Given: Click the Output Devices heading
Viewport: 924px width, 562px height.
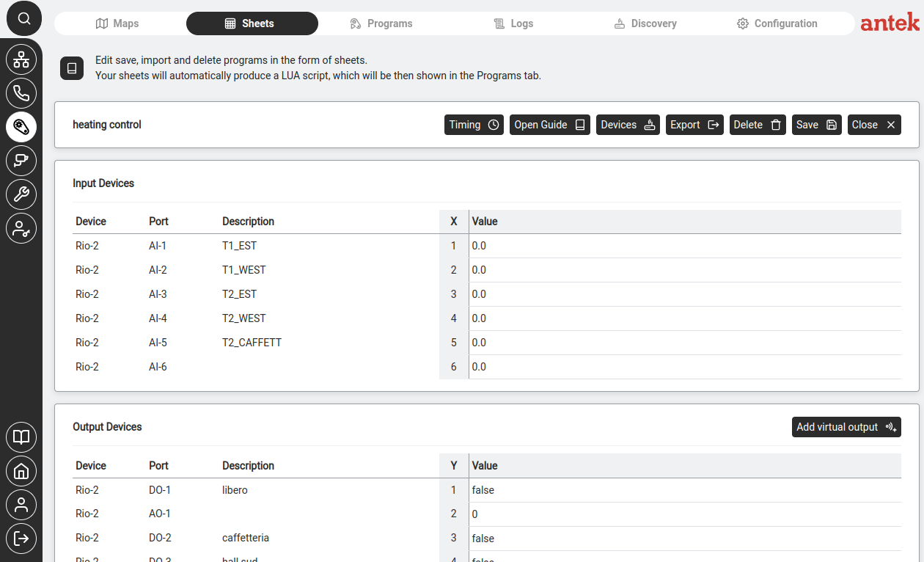Looking at the screenshot, I should (107, 427).
